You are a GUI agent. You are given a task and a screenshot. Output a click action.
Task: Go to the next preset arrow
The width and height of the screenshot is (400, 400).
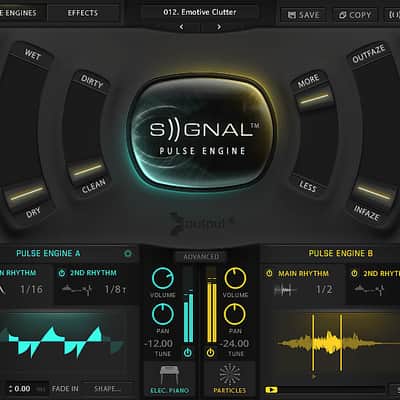click(219, 27)
